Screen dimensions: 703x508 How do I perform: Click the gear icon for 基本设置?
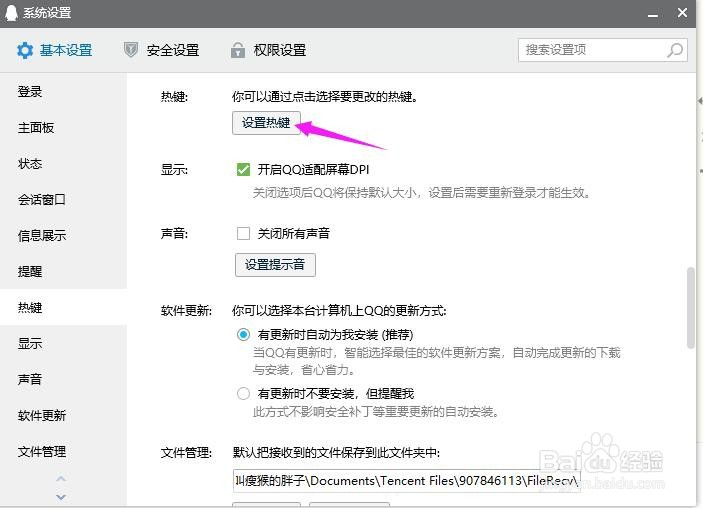tap(25, 50)
